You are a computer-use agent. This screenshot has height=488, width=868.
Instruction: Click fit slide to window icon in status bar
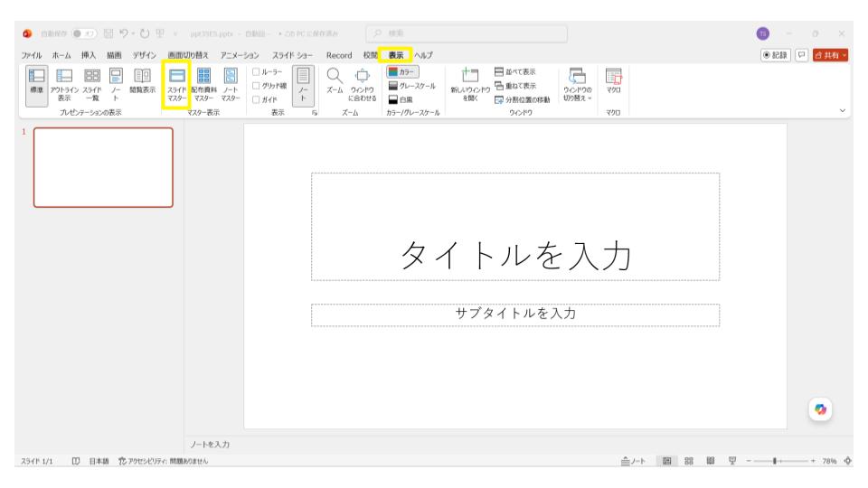click(x=847, y=461)
